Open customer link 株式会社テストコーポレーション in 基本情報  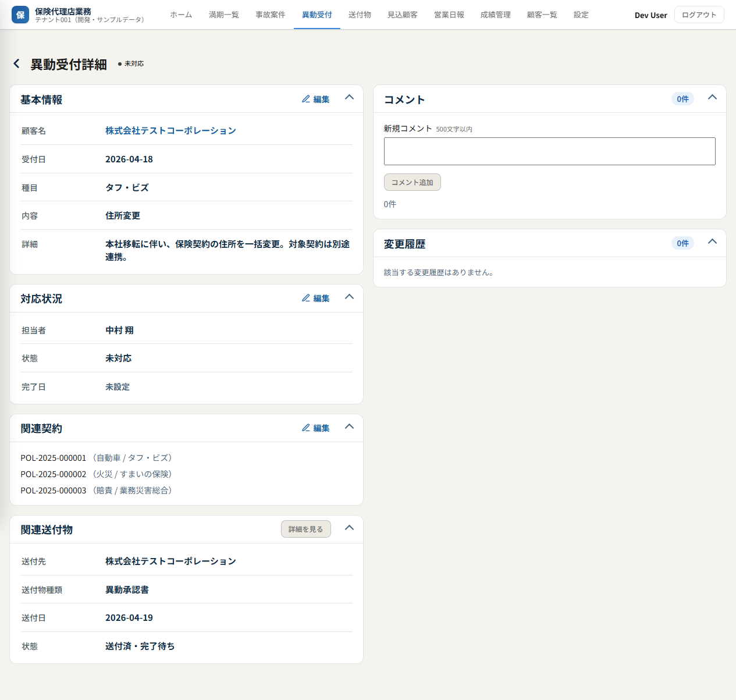170,130
